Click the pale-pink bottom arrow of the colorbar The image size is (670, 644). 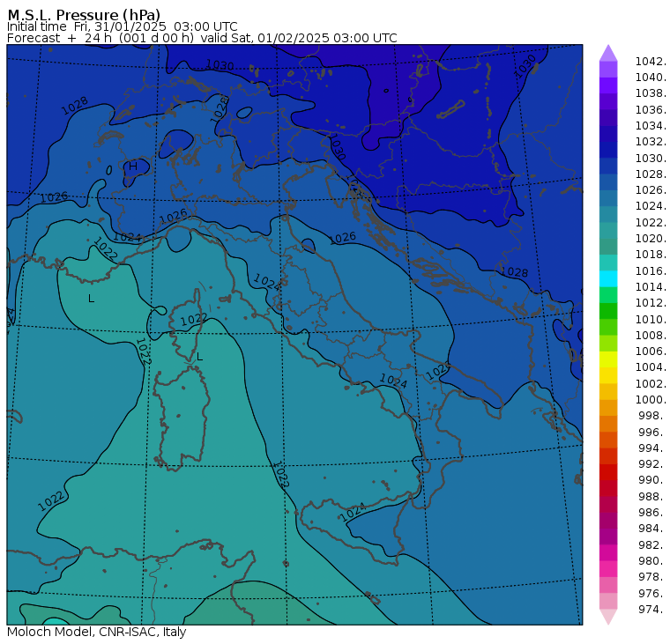(608, 617)
